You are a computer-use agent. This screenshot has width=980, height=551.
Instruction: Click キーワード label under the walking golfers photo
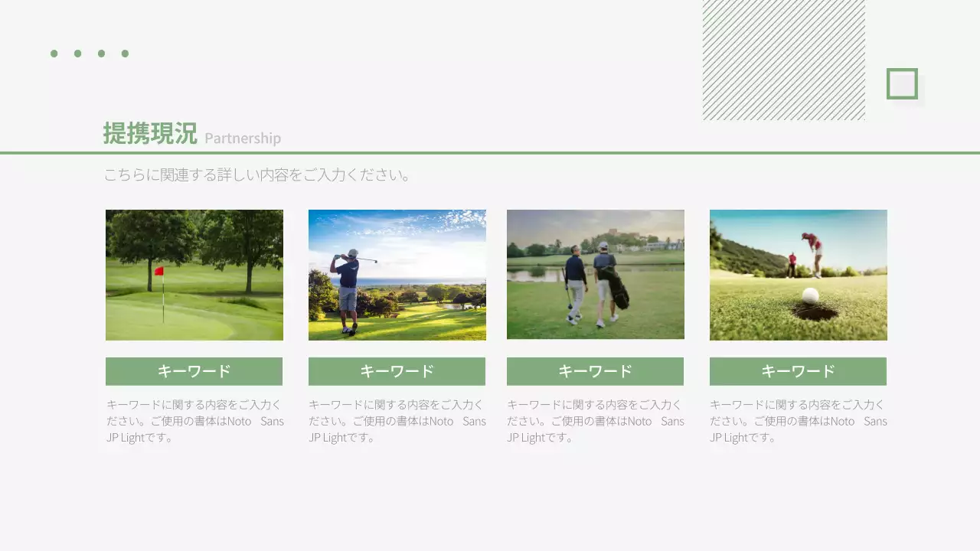tap(595, 371)
